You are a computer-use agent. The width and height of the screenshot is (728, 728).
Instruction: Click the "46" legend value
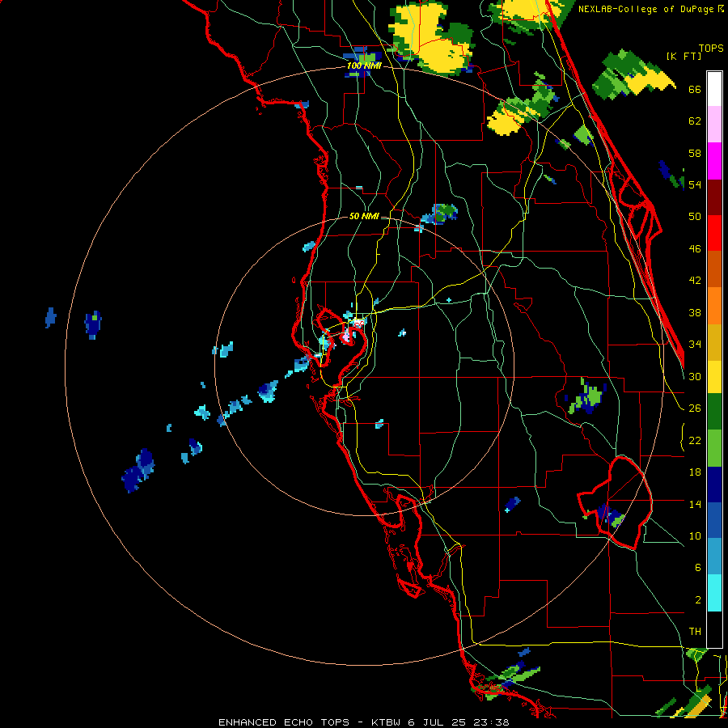(x=695, y=249)
